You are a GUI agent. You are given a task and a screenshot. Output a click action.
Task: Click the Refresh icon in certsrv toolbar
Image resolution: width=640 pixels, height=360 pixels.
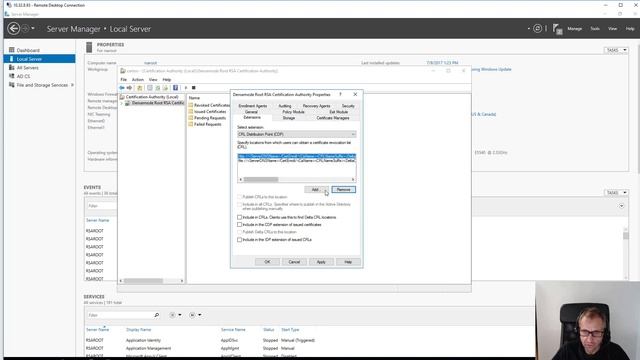(x=158, y=88)
